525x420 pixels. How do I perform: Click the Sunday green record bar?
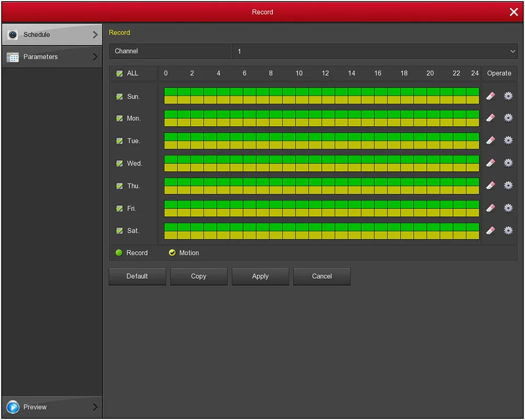[x=321, y=92]
